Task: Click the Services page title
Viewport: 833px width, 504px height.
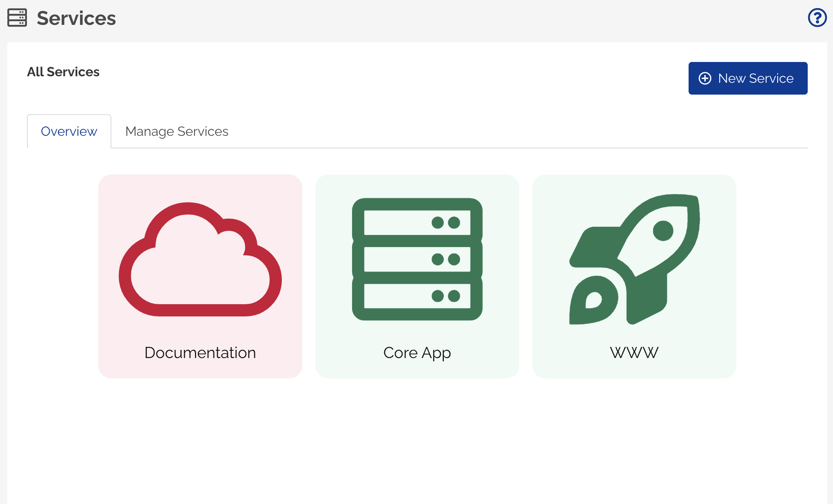Action: point(76,18)
